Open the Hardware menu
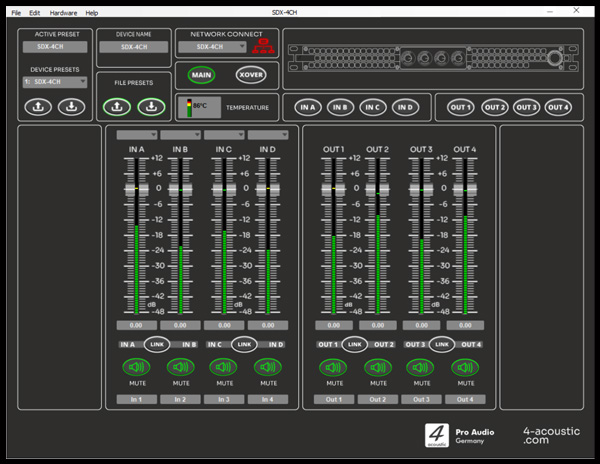 tap(63, 13)
